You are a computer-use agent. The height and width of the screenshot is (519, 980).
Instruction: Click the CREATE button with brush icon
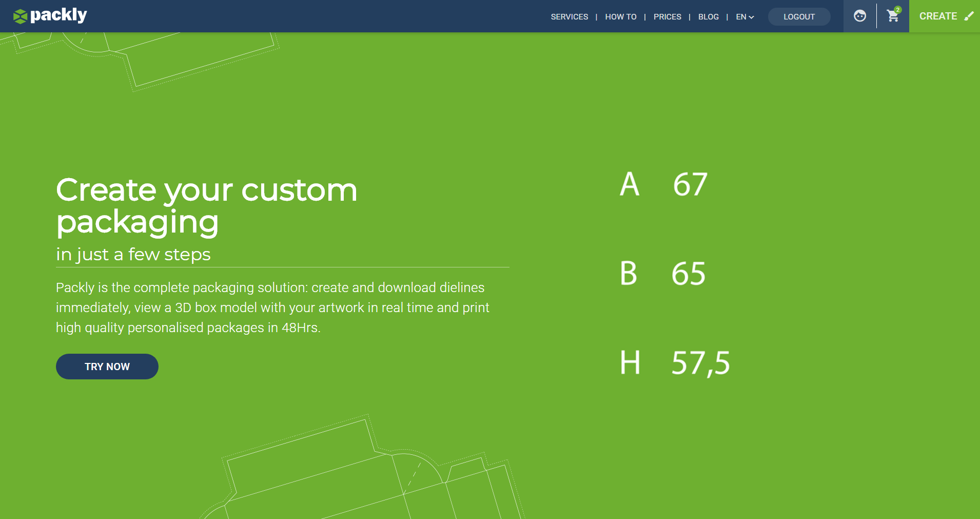pyautogui.click(x=945, y=16)
